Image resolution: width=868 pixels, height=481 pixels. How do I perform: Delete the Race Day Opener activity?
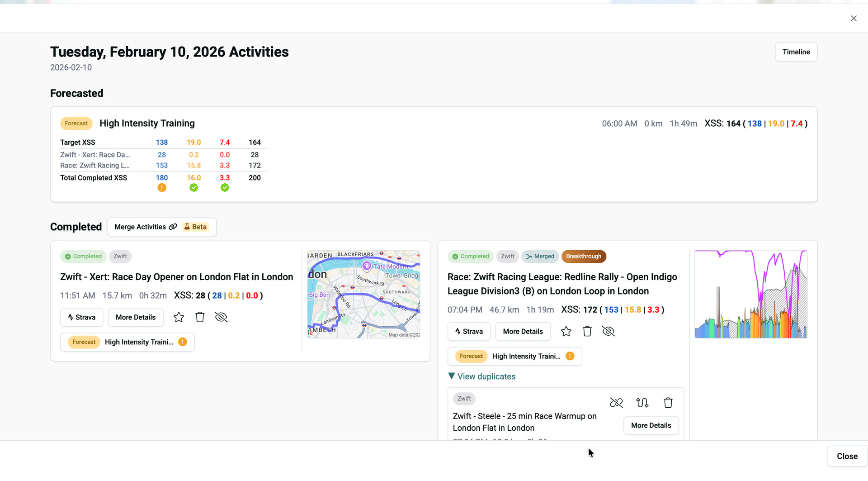200,317
